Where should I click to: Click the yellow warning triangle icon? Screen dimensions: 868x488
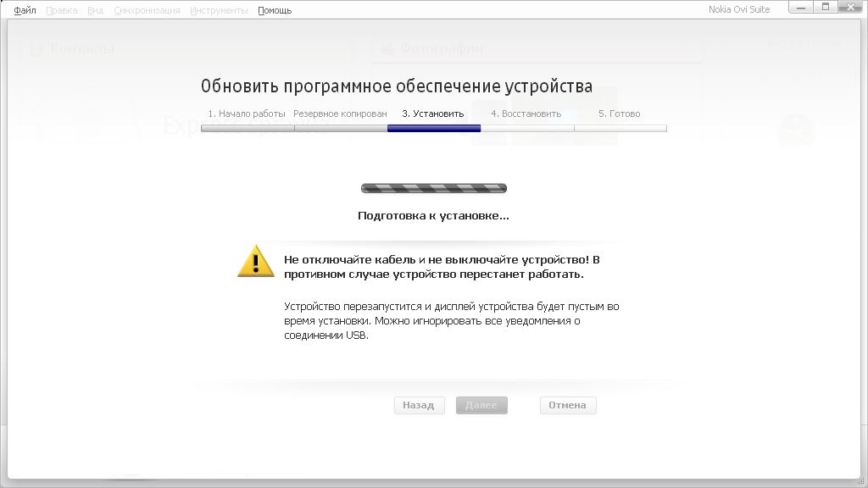(x=256, y=261)
